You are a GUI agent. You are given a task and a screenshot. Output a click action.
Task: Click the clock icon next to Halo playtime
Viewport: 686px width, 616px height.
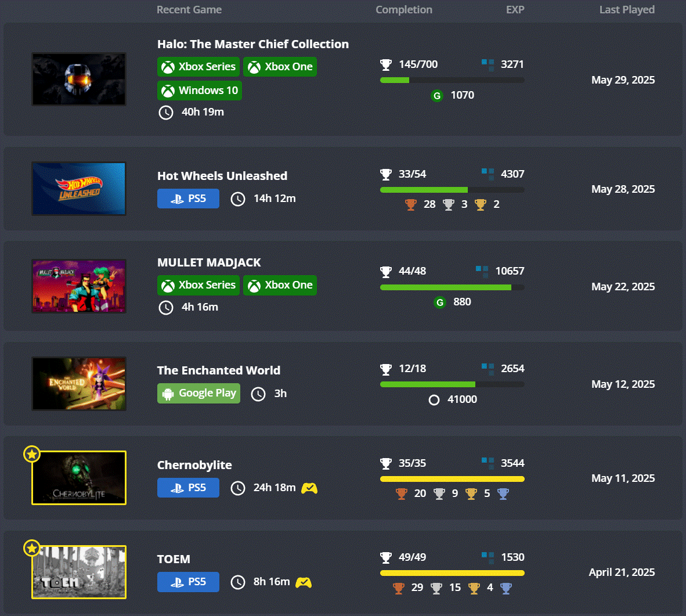[166, 113]
